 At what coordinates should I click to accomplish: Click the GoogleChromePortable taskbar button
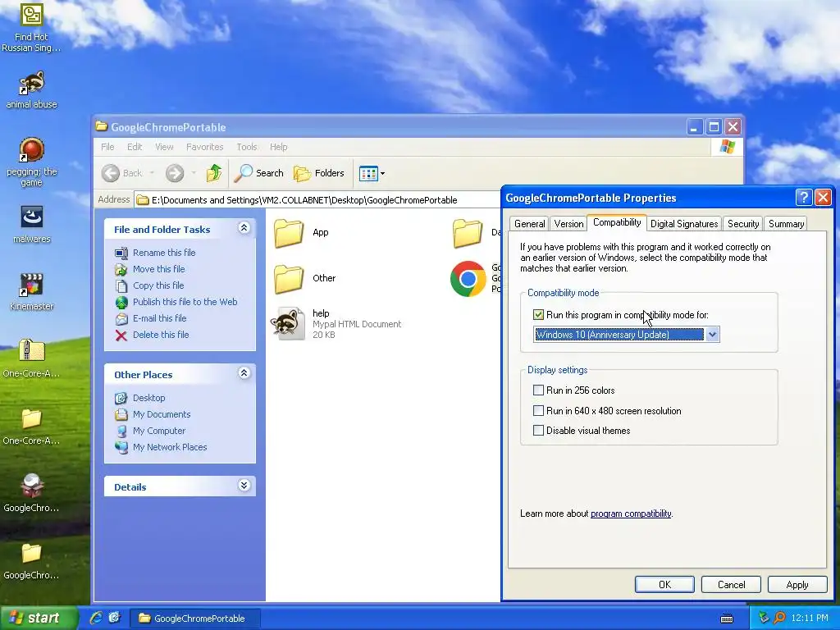click(195, 619)
